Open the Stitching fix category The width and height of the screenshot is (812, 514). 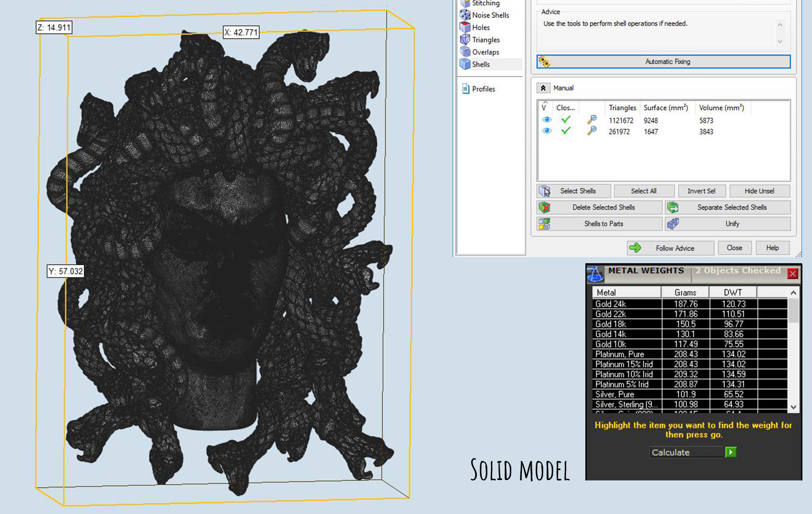[486, 3]
